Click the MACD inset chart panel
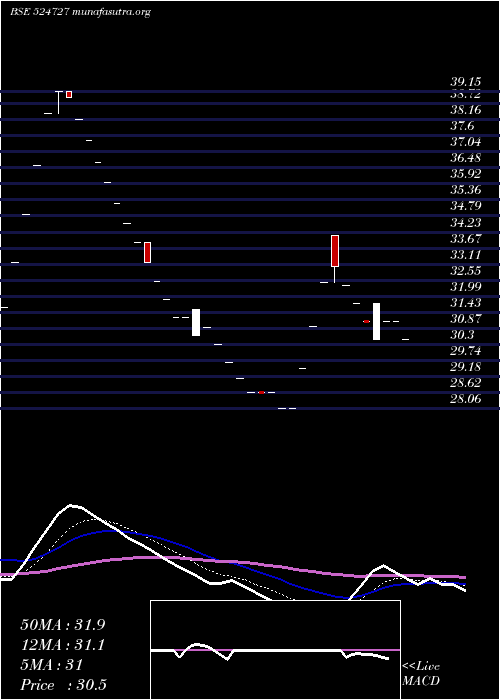 coord(275,650)
